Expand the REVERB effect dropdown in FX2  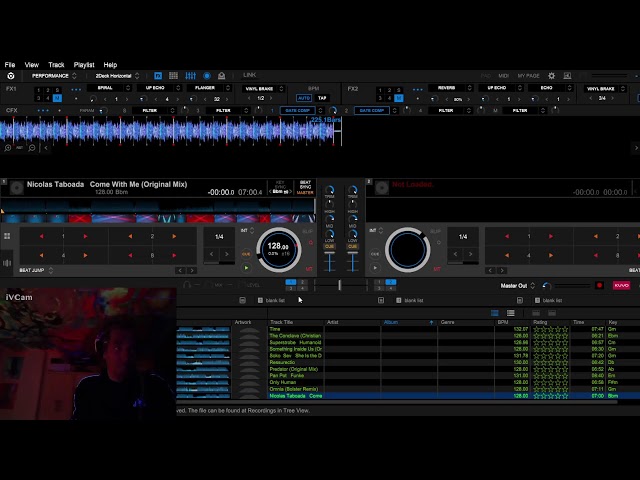coord(469,88)
